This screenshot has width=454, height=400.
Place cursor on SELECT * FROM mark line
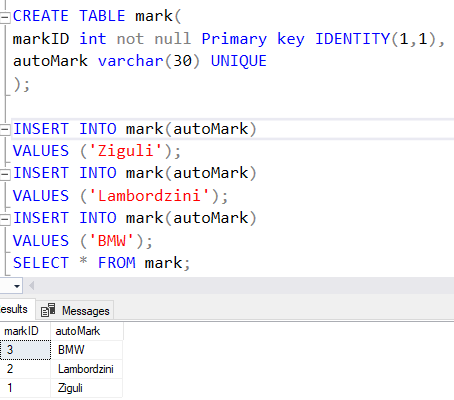(x=101, y=263)
